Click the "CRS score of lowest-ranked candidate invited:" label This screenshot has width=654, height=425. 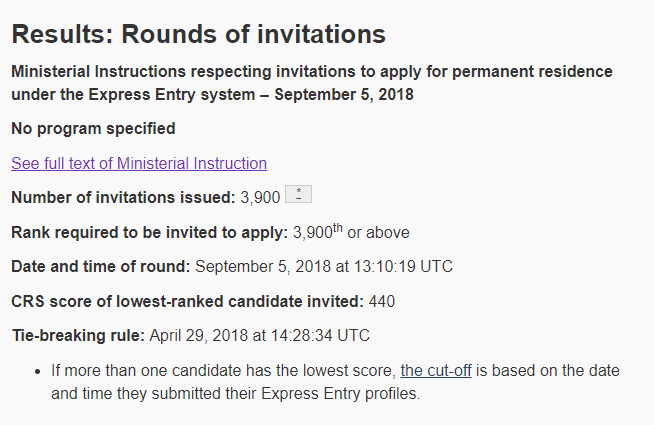point(187,300)
